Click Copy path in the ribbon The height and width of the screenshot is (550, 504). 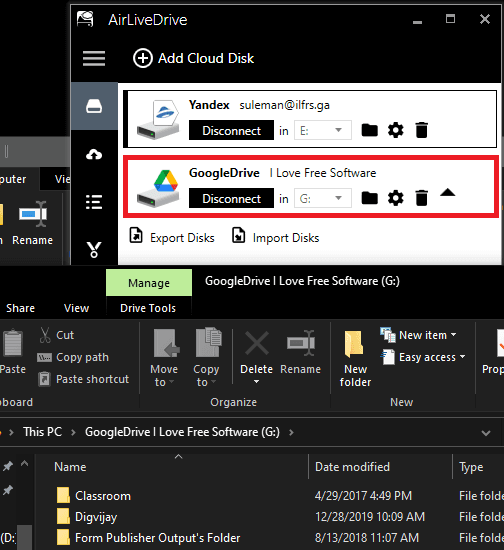pyautogui.click(x=73, y=357)
